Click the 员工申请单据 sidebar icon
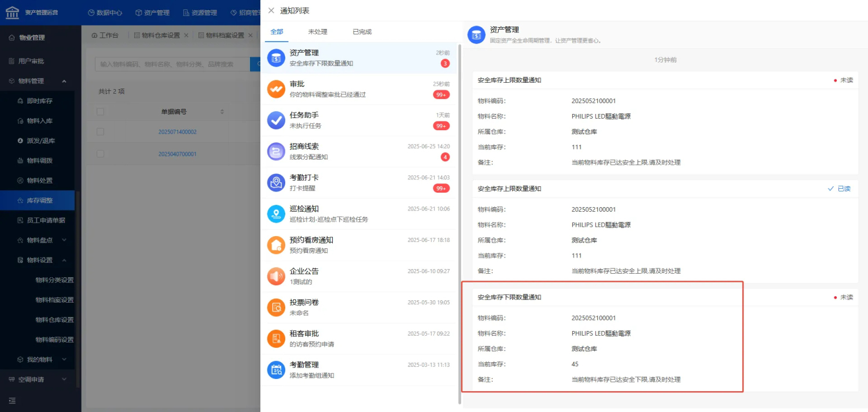 (x=20, y=220)
